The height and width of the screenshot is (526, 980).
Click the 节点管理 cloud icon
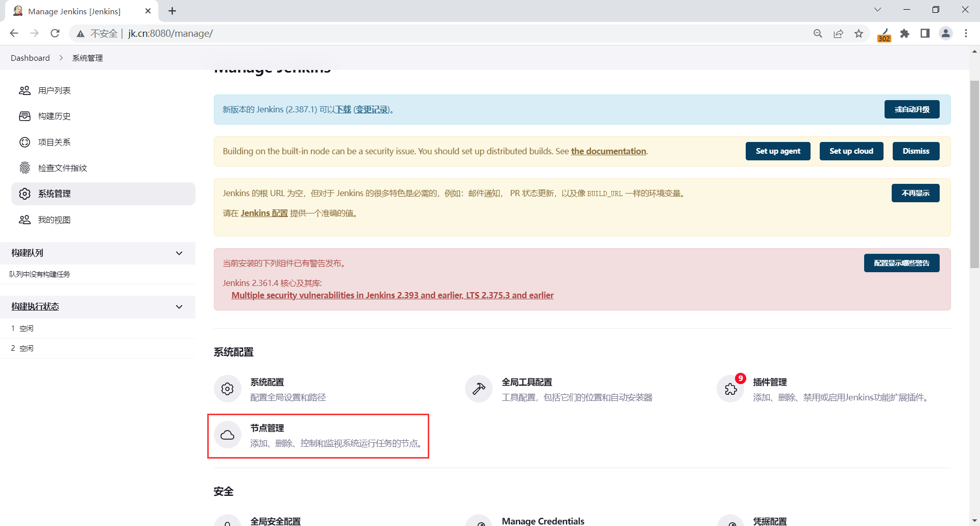(228, 435)
